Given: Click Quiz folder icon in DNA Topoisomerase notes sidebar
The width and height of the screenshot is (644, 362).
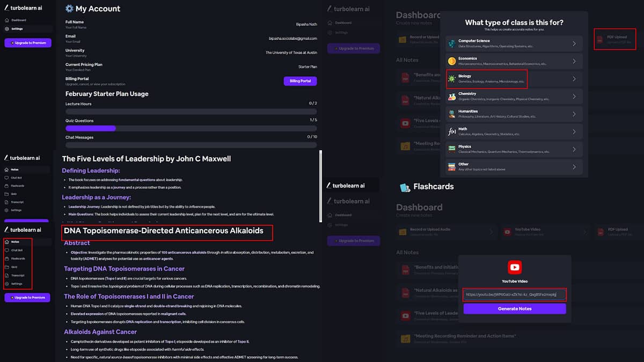Looking at the screenshot, I should tap(6, 267).
